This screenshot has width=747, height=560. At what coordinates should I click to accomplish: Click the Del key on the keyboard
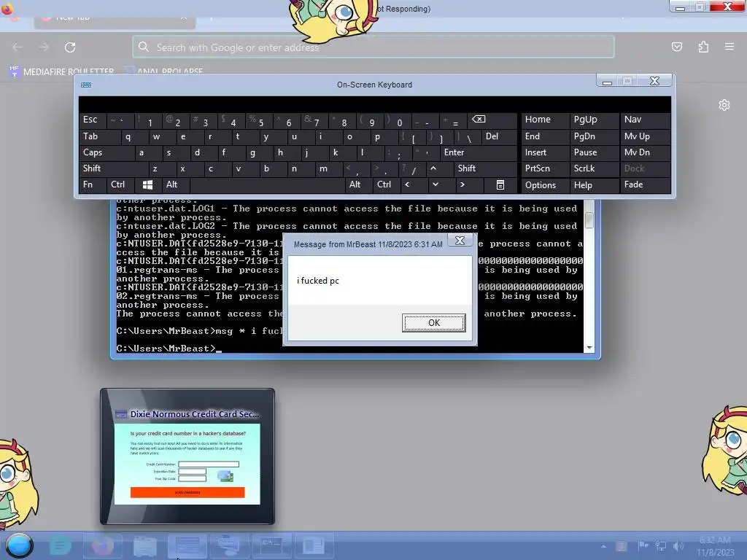499,136
